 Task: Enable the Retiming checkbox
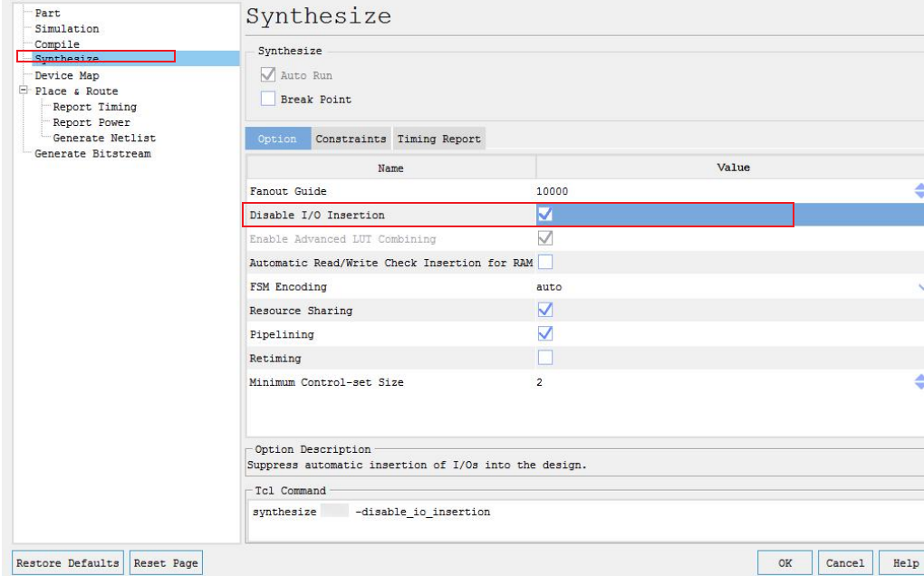point(545,358)
